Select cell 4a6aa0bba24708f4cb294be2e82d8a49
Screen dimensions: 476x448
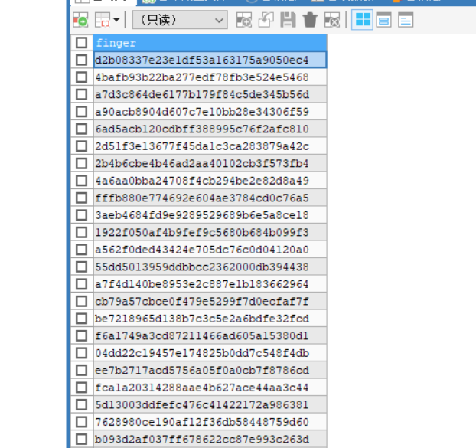210,181
